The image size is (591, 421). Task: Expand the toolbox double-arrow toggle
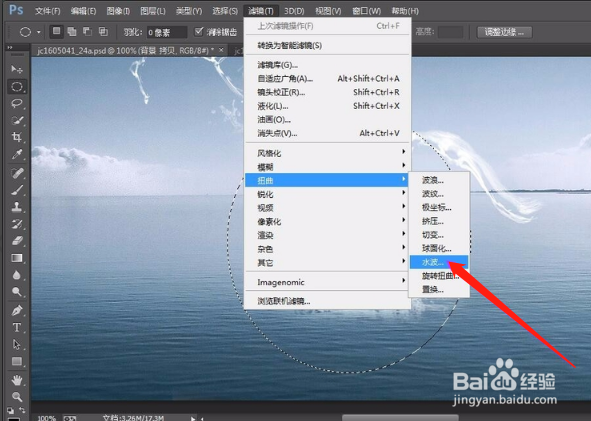[10, 47]
